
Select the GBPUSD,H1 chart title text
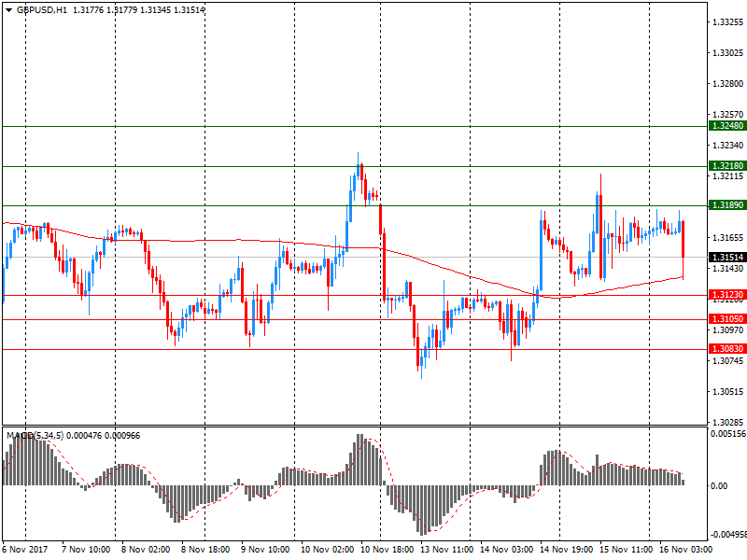[x=42, y=10]
